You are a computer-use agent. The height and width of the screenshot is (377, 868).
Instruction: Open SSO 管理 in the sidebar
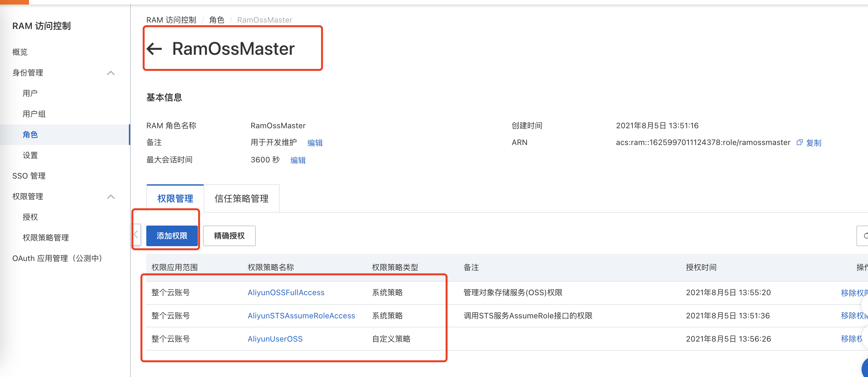(x=29, y=176)
